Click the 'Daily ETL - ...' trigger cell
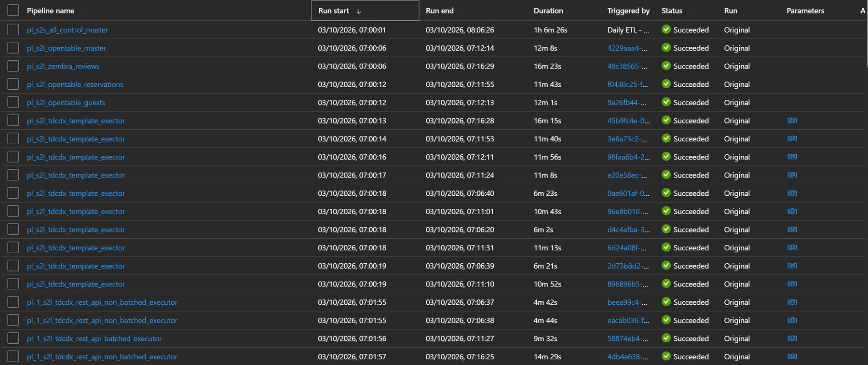This screenshot has width=868, height=365. pos(628,30)
